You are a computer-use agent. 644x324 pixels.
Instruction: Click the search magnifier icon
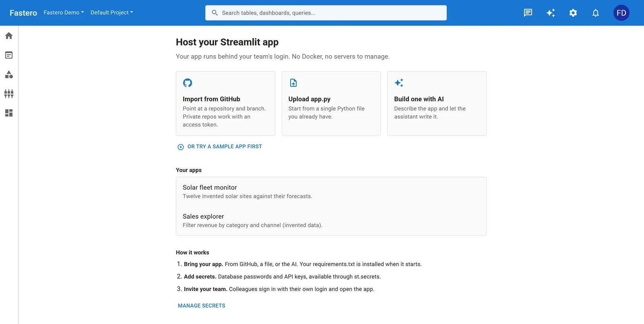click(215, 13)
